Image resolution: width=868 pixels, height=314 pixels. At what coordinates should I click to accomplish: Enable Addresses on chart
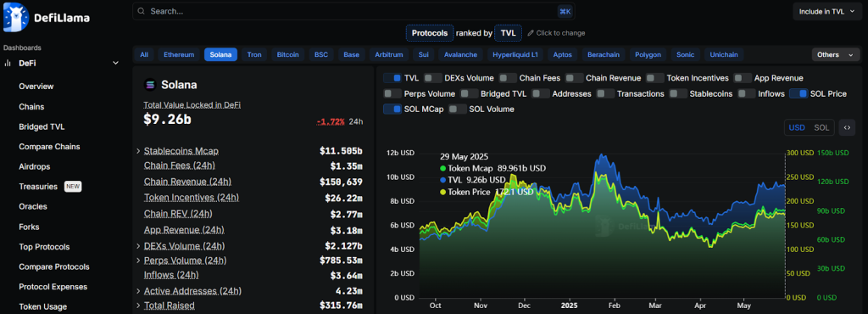click(541, 93)
